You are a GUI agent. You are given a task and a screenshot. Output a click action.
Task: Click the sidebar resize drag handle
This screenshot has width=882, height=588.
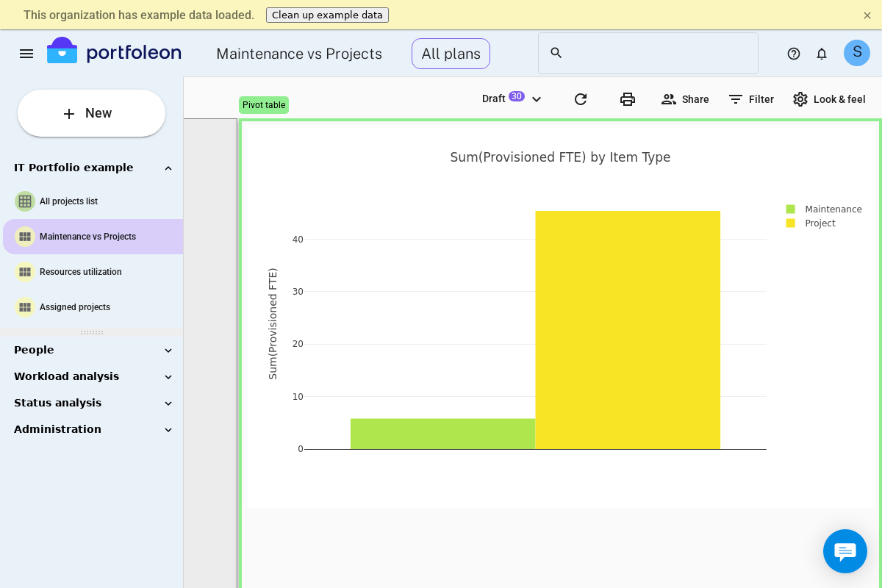92,333
